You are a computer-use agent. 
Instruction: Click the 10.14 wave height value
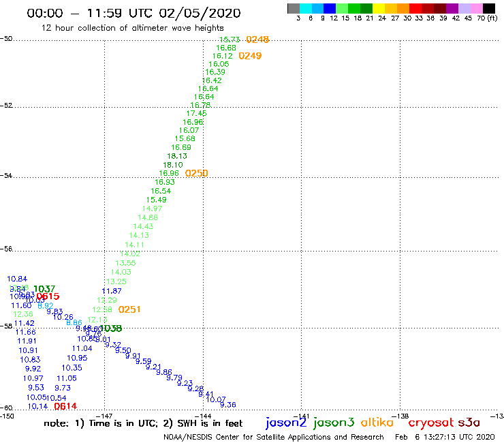click(x=38, y=406)
